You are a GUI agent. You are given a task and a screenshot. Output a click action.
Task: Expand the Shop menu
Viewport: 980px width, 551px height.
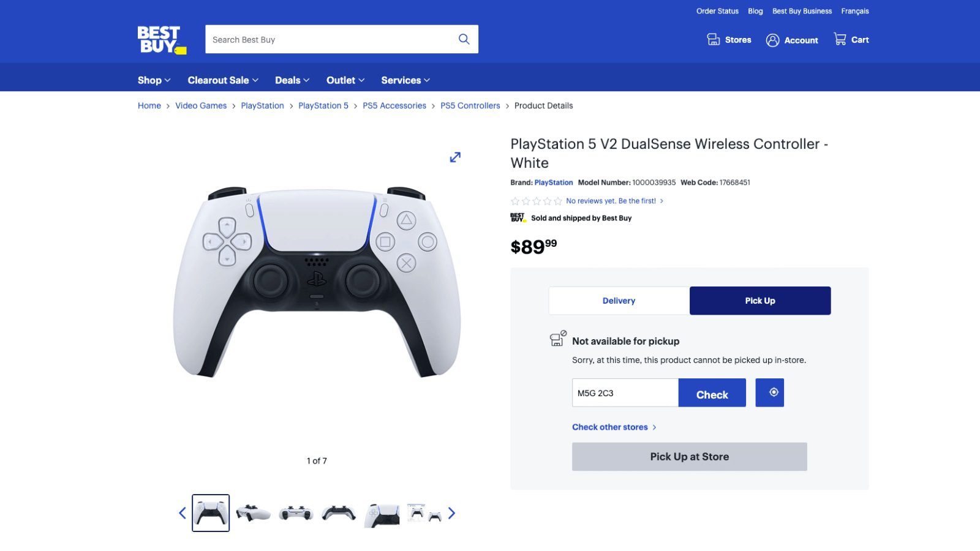pos(154,80)
